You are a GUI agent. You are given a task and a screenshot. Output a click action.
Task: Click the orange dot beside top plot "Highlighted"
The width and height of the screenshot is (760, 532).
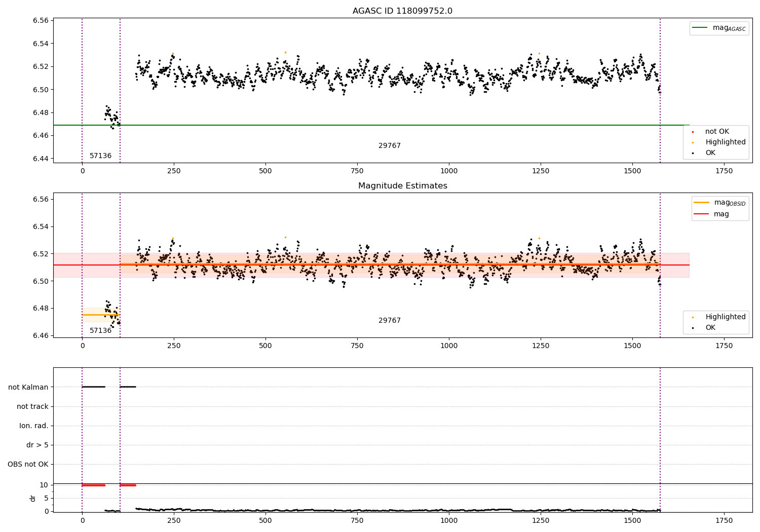tap(693, 142)
